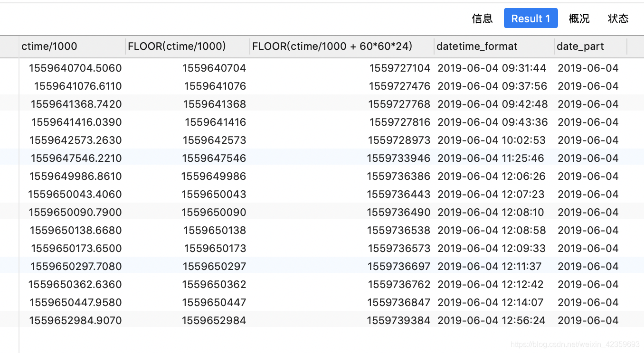This screenshot has height=353, width=644.
Task: Click floor value 1559652984
Action: pos(214,320)
